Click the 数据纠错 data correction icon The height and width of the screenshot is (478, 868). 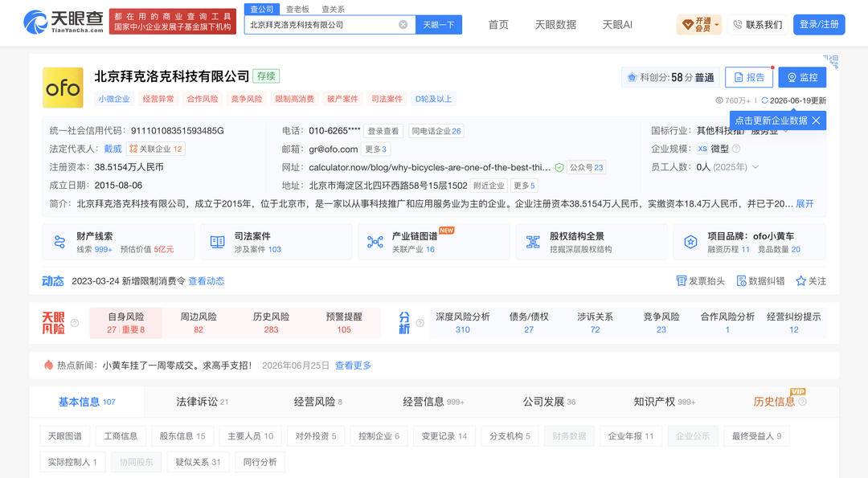741,281
